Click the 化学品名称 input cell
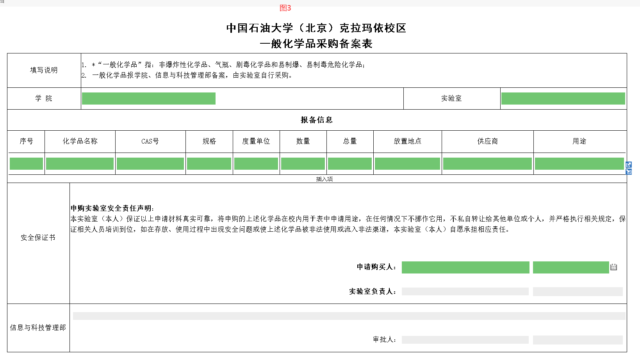Image resolution: width=640 pixels, height=364 pixels. coord(80,164)
